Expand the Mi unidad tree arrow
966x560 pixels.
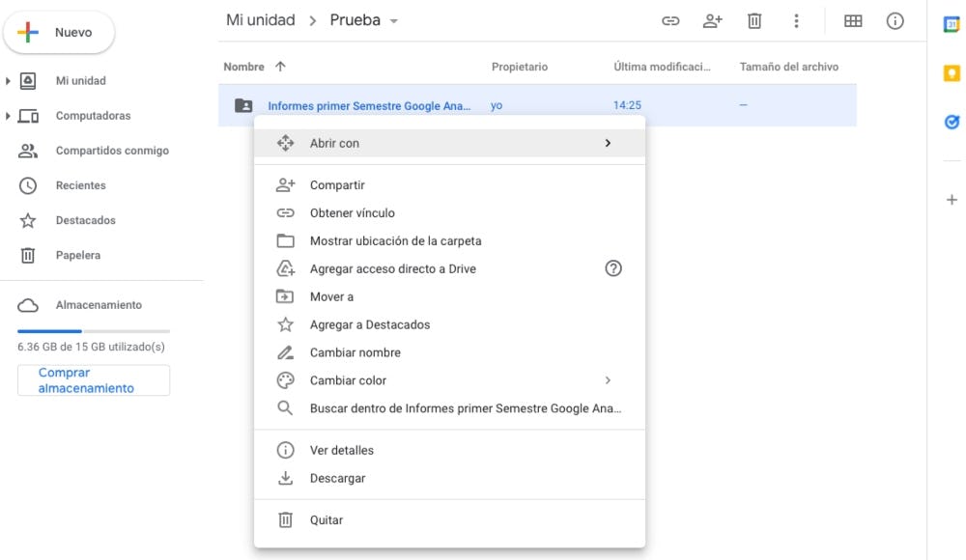pyautogui.click(x=9, y=81)
